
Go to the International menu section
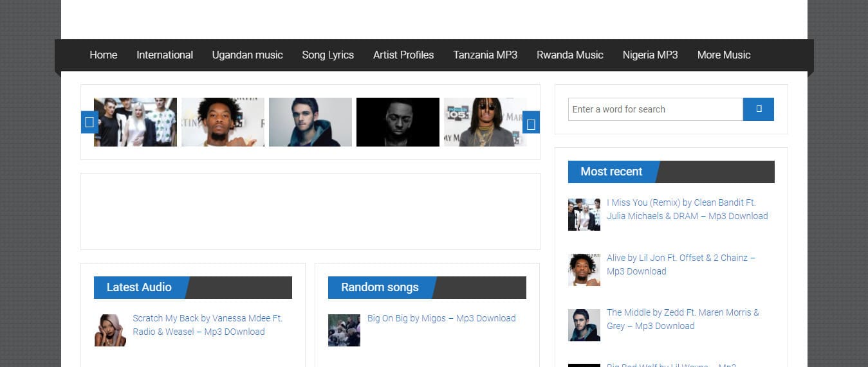165,55
